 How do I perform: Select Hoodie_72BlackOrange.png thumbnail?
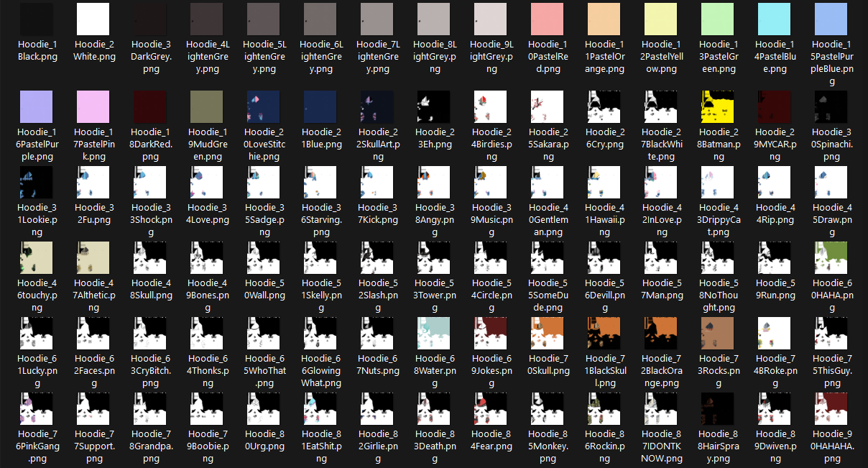click(659, 334)
